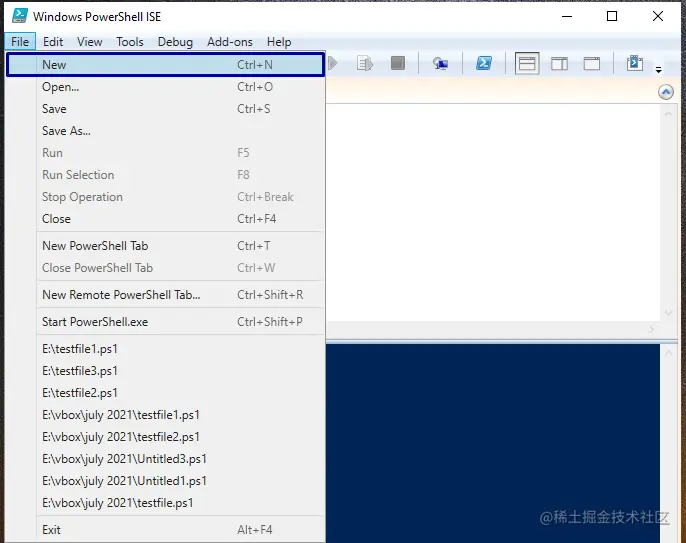Open recent file E:\testfile1.ps1
Image resolution: width=686 pixels, height=543 pixels.
(x=166, y=349)
